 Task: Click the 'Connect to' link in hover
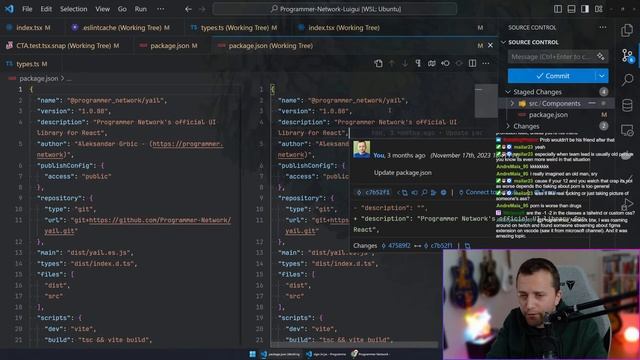[x=477, y=192]
